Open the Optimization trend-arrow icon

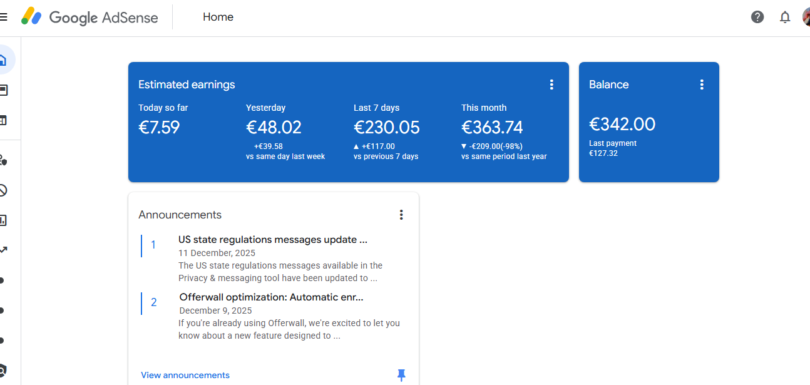click(3, 250)
